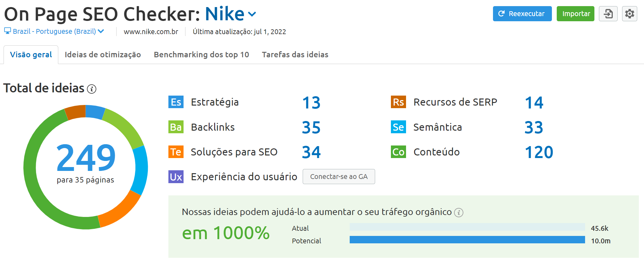The height and width of the screenshot is (262, 644).
Task: Open the Visão geral tab options
Action: pos(31,54)
